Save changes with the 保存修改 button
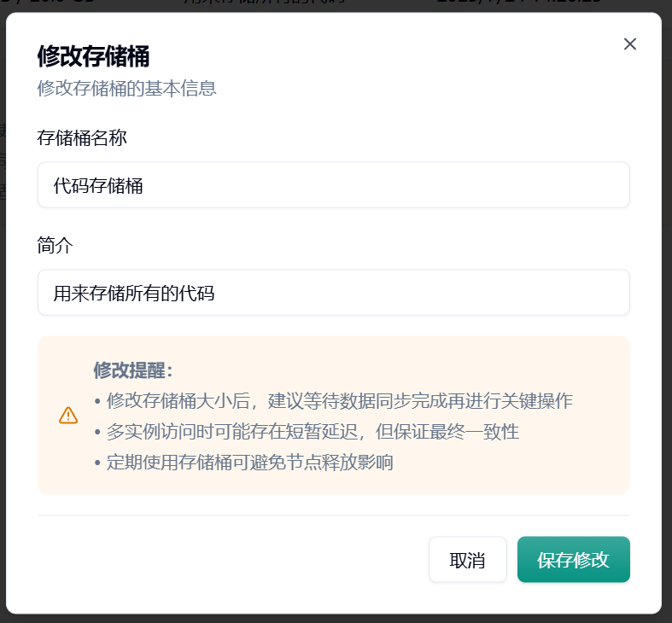The image size is (672, 623). pyautogui.click(x=573, y=560)
